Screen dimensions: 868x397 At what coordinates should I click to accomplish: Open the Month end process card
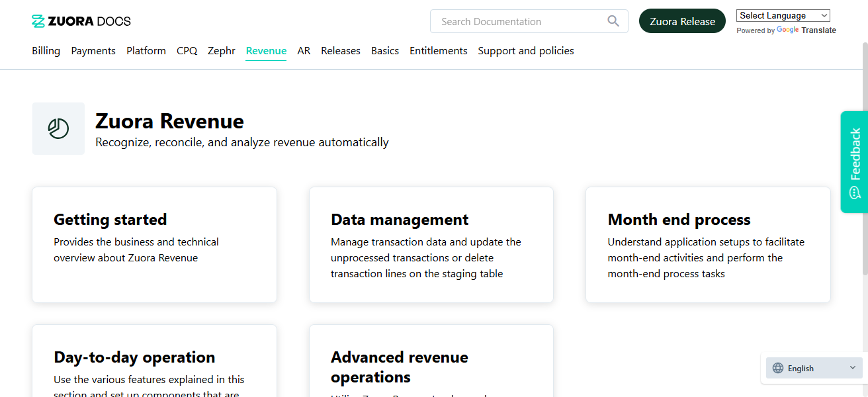[x=707, y=245]
